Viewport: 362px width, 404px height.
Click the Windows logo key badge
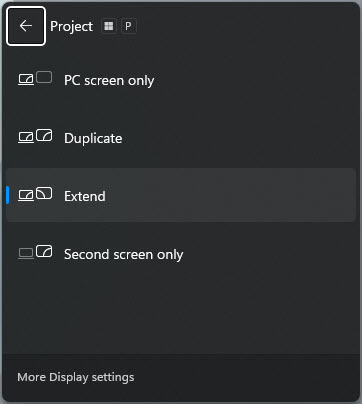point(109,26)
